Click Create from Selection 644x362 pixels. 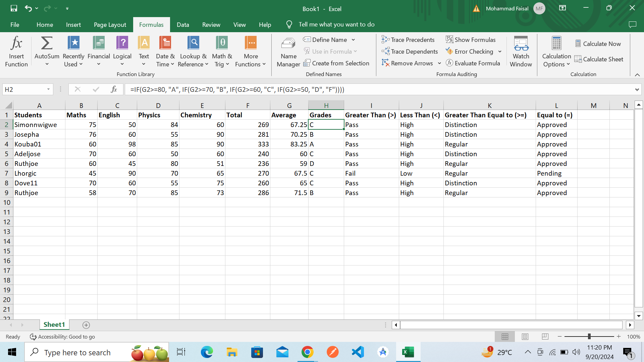336,63
